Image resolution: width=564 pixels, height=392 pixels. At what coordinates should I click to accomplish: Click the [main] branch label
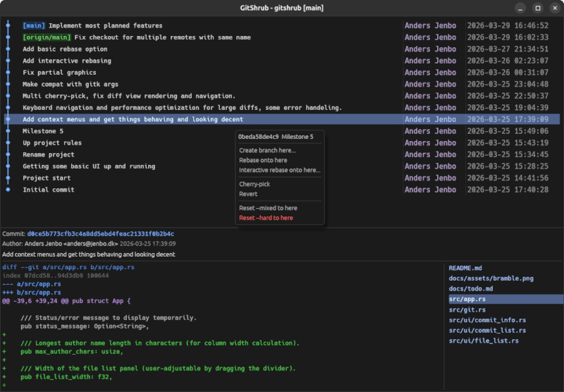pyautogui.click(x=34, y=25)
